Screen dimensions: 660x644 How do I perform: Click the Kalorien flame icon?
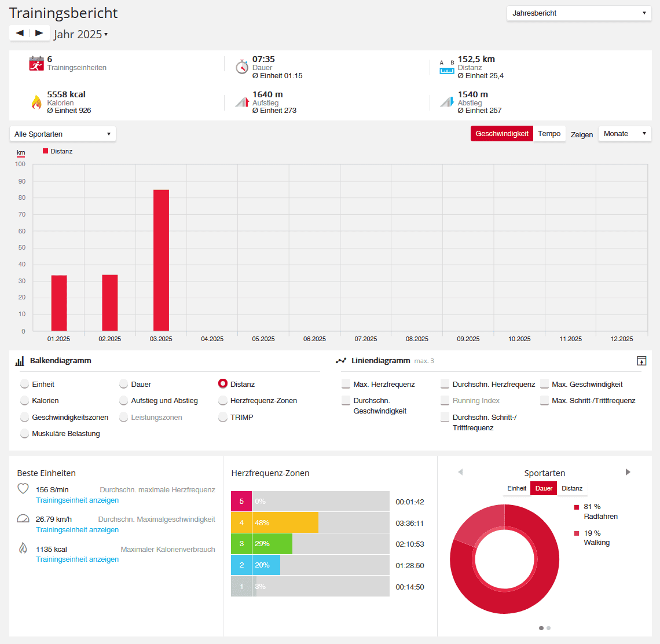point(36,102)
